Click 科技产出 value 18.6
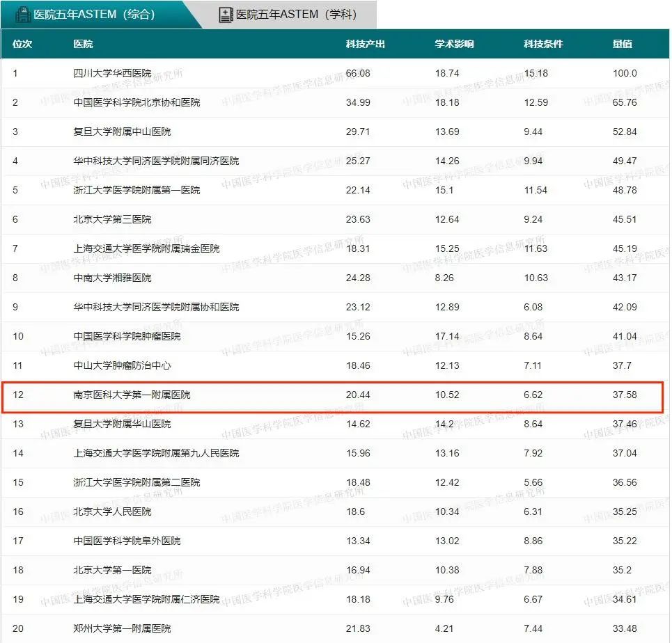The height and width of the screenshot is (643, 672). [x=355, y=511]
